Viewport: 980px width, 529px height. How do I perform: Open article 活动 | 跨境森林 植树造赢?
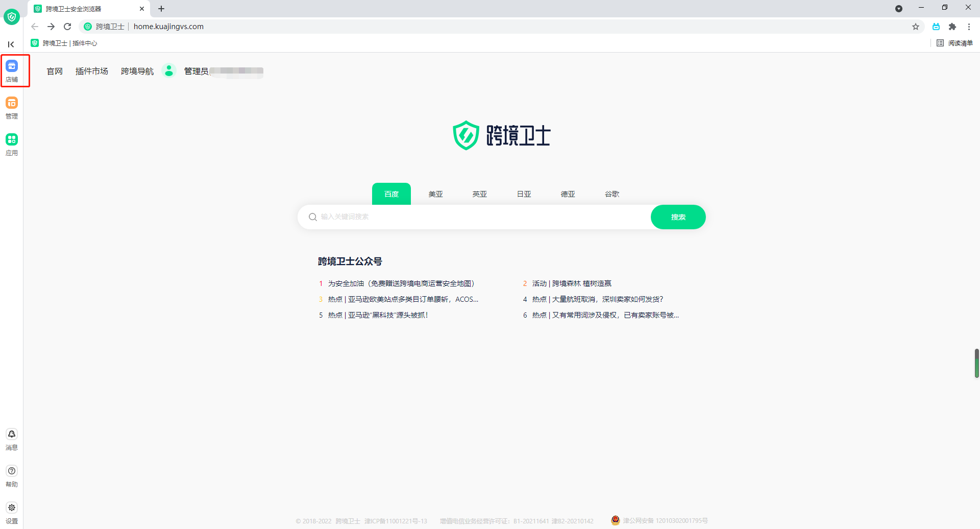pyautogui.click(x=572, y=283)
